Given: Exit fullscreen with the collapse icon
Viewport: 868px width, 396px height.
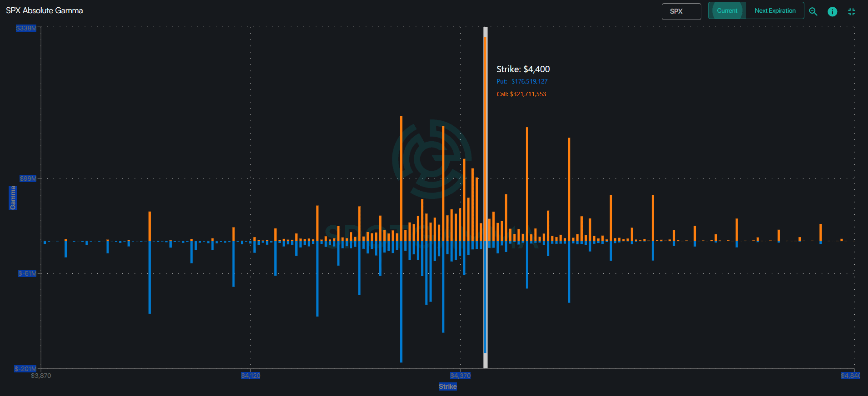Looking at the screenshot, I should pos(851,11).
